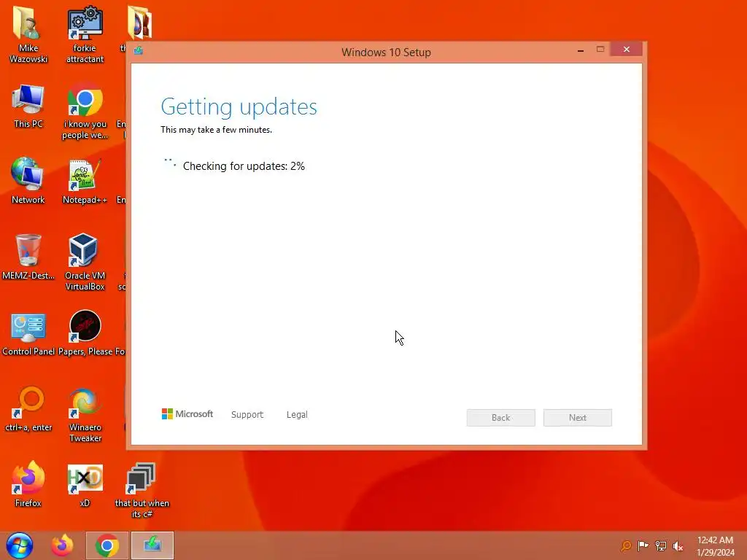747x560 pixels.
Task: Open 'that but when its c#' shortcut
Action: click(142, 491)
